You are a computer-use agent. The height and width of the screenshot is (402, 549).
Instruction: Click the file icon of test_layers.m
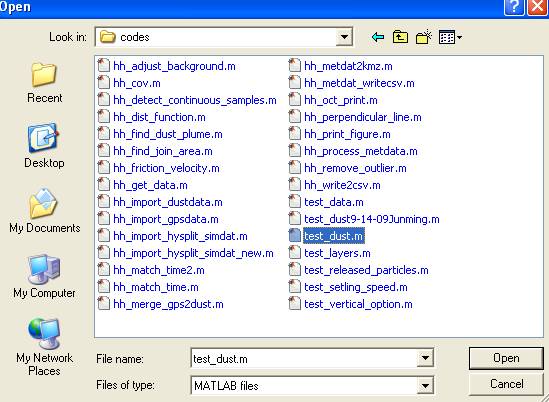point(294,252)
